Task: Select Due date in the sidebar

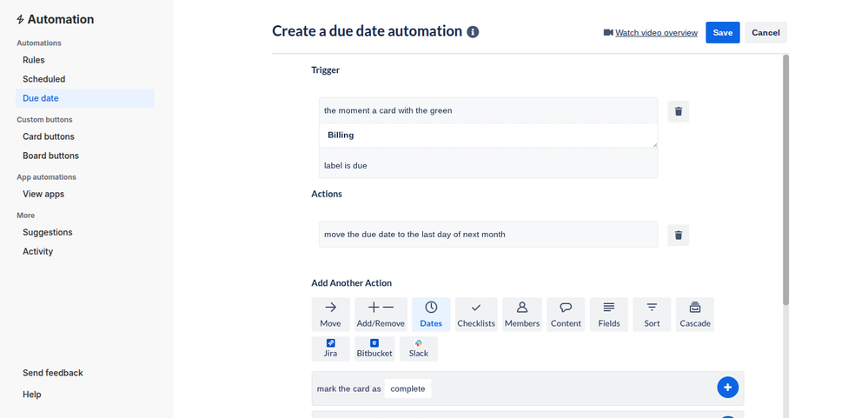Action: click(84, 98)
